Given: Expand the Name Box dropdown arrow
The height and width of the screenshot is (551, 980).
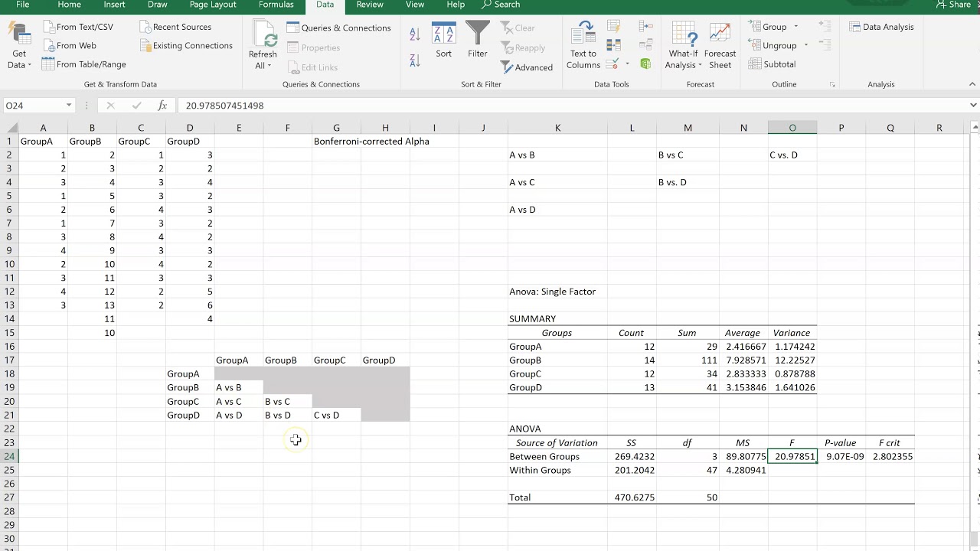Looking at the screenshot, I should [x=69, y=106].
